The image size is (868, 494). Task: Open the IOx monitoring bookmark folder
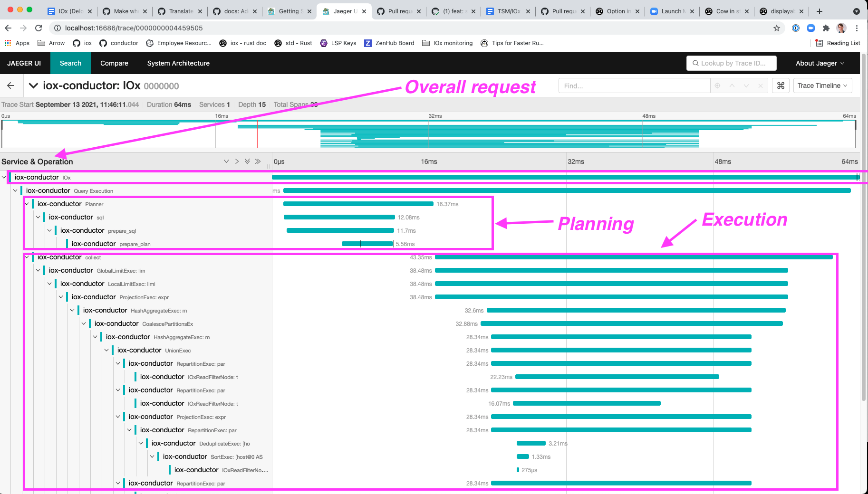tap(447, 43)
